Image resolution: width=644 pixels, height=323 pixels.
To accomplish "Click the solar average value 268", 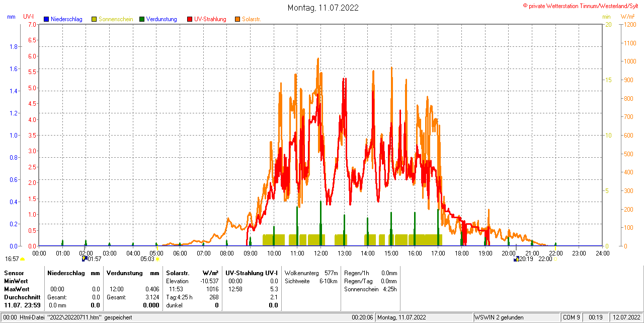I will (x=214, y=297).
